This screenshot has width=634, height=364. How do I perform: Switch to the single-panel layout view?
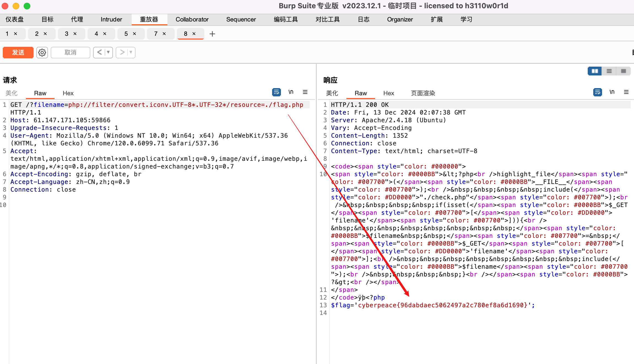click(624, 71)
